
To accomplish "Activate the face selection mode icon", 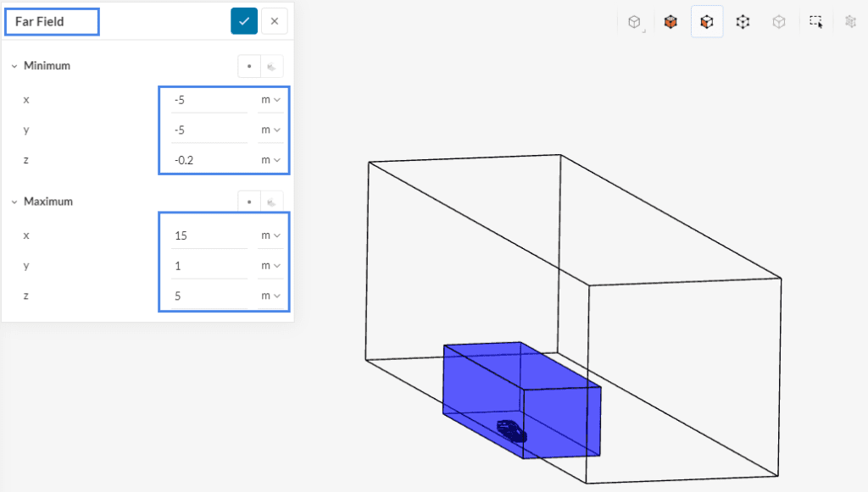I will [x=707, y=21].
